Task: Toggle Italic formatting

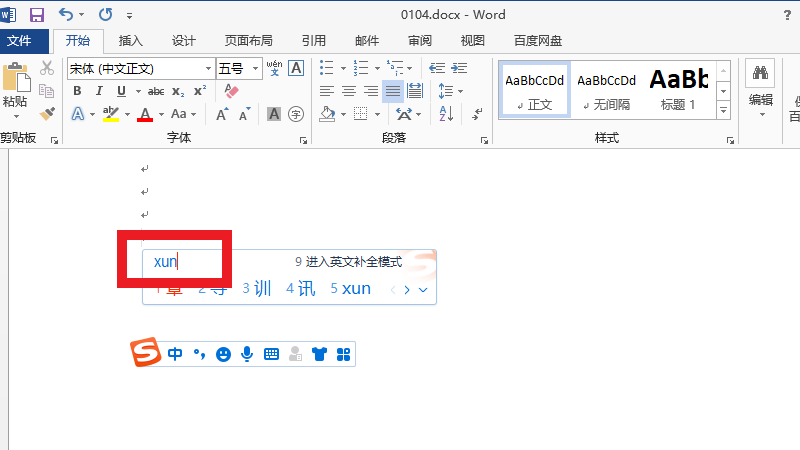Action: click(x=98, y=91)
